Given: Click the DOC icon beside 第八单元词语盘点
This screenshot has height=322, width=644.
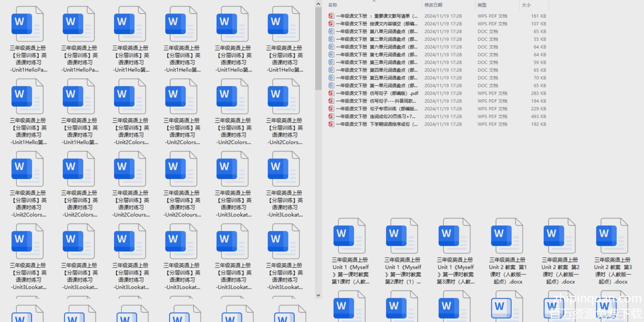Looking at the screenshot, I should coord(331,31).
